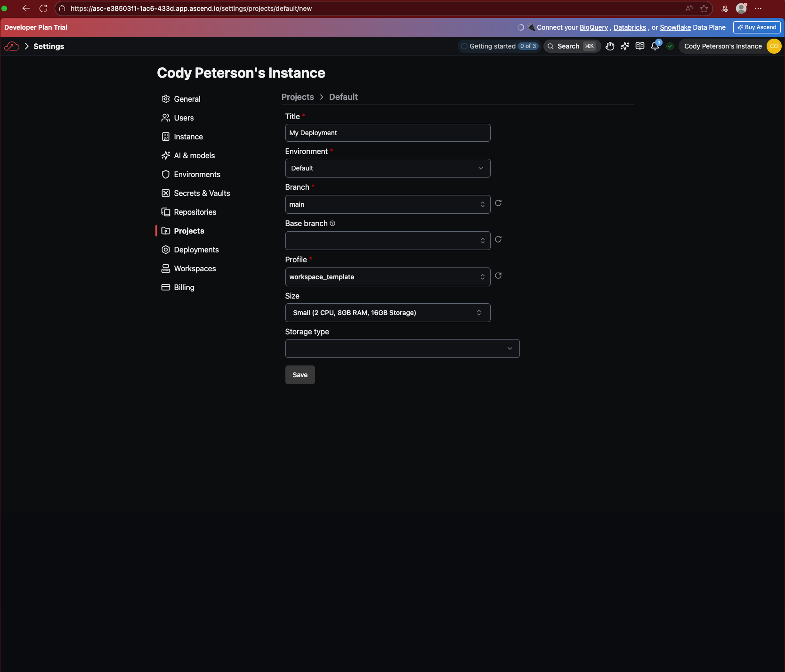785x672 pixels.
Task: Click the Title input field
Action: point(388,133)
